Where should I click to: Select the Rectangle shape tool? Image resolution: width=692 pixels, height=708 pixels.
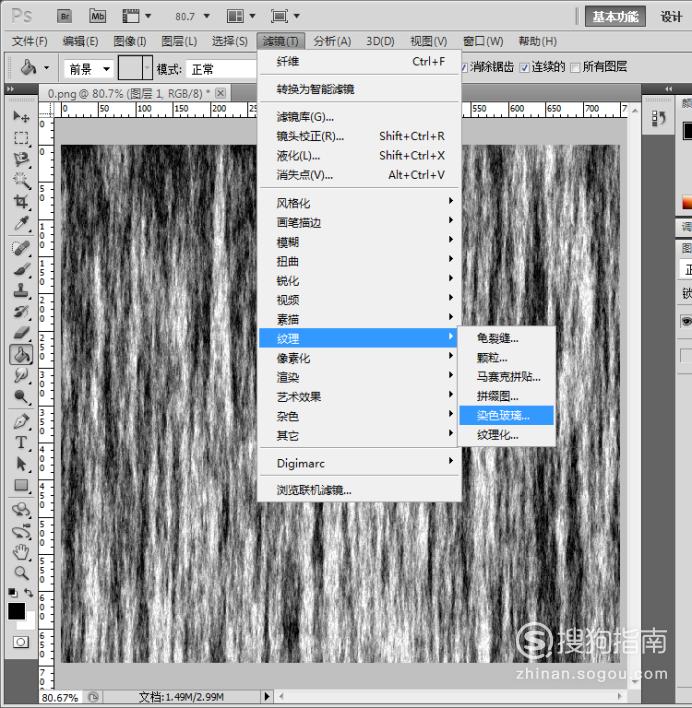(x=21, y=485)
